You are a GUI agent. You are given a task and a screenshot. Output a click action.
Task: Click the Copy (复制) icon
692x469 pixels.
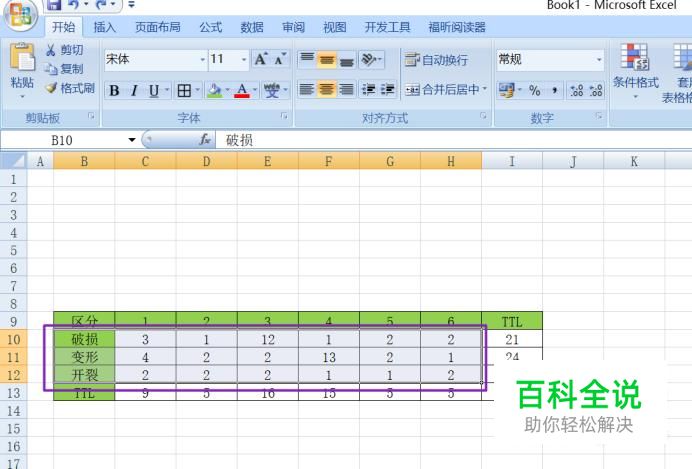click(x=51, y=69)
